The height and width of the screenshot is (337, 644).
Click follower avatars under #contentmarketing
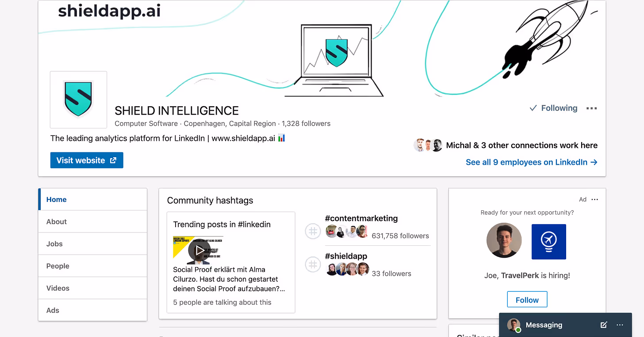pyautogui.click(x=347, y=231)
